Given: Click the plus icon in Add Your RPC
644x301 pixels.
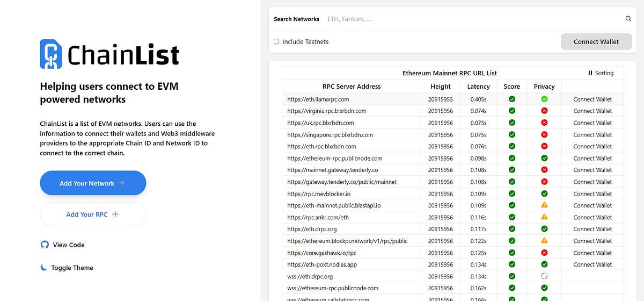Looking at the screenshot, I should coord(115,214).
